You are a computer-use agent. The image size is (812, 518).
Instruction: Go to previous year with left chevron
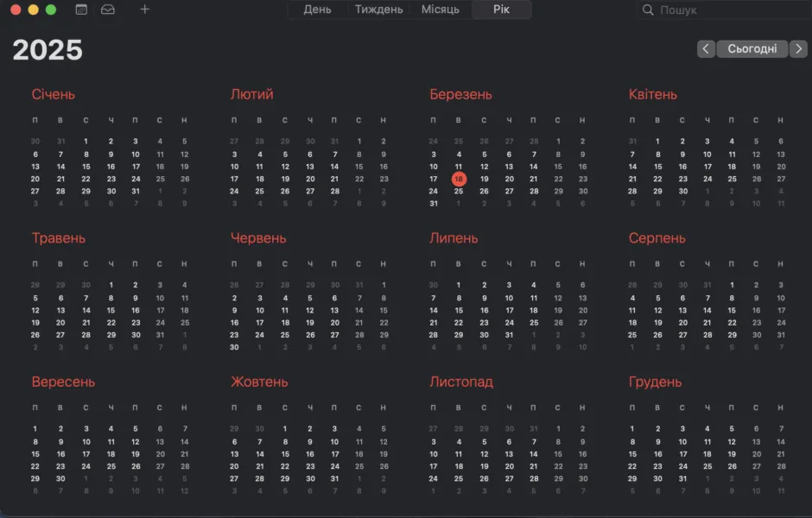706,48
